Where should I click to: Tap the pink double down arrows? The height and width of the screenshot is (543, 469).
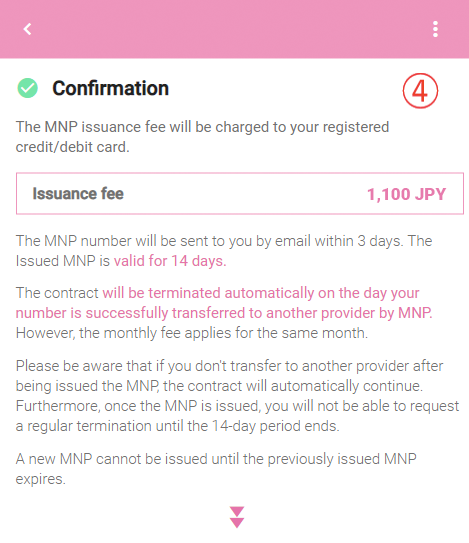pyautogui.click(x=237, y=517)
